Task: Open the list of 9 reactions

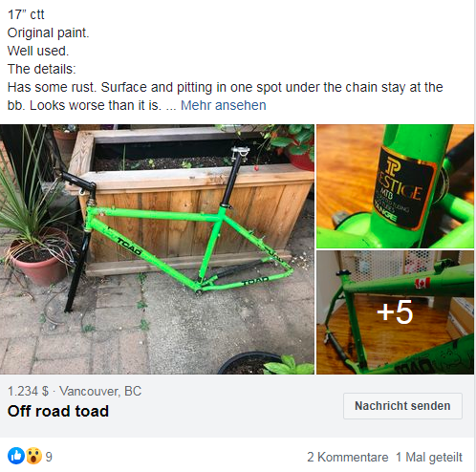Action: click(49, 457)
